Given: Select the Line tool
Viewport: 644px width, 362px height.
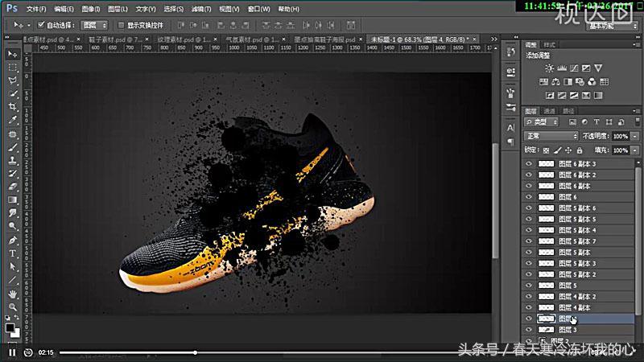Looking at the screenshot, I should coord(13,280).
